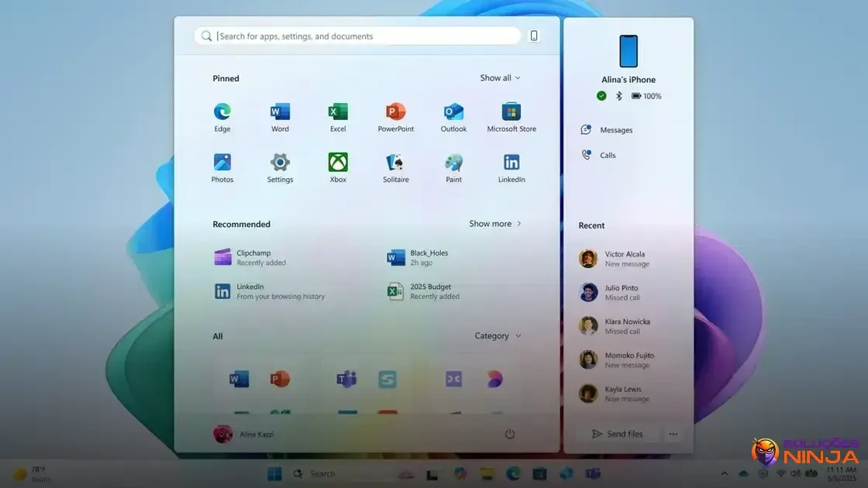The height and width of the screenshot is (488, 868).
Task: Open the pinned Settings gear
Action: pyautogui.click(x=280, y=167)
